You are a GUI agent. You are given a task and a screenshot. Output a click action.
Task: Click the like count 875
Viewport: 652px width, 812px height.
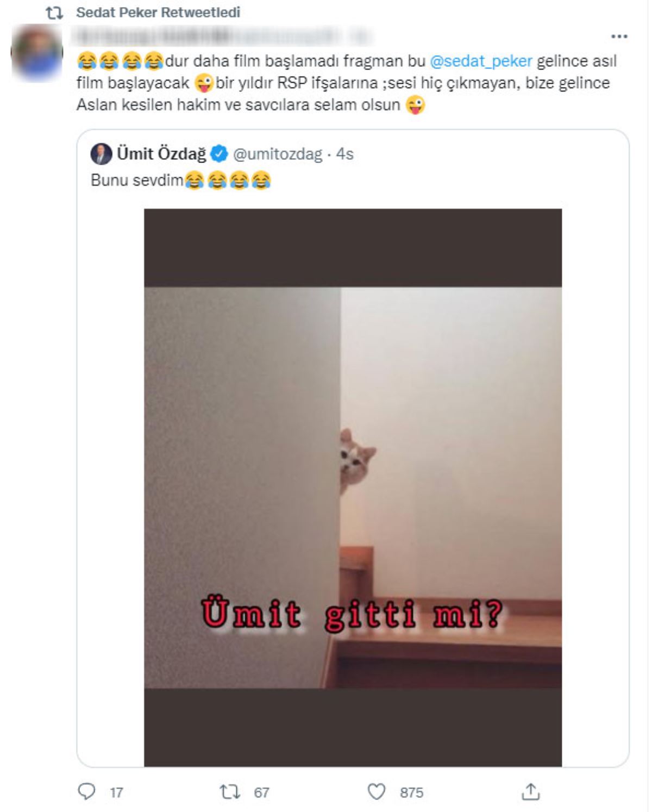[411, 792]
